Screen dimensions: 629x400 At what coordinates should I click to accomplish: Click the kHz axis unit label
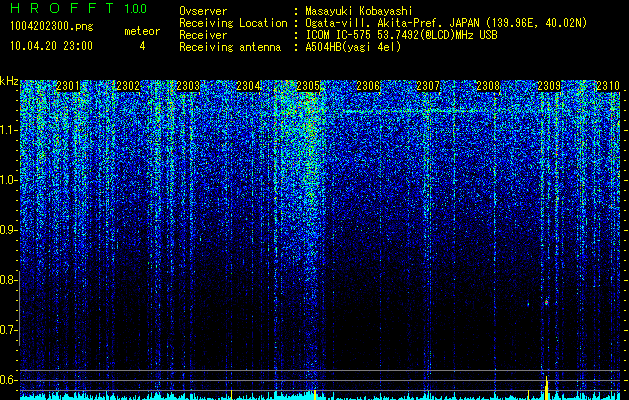[9, 81]
